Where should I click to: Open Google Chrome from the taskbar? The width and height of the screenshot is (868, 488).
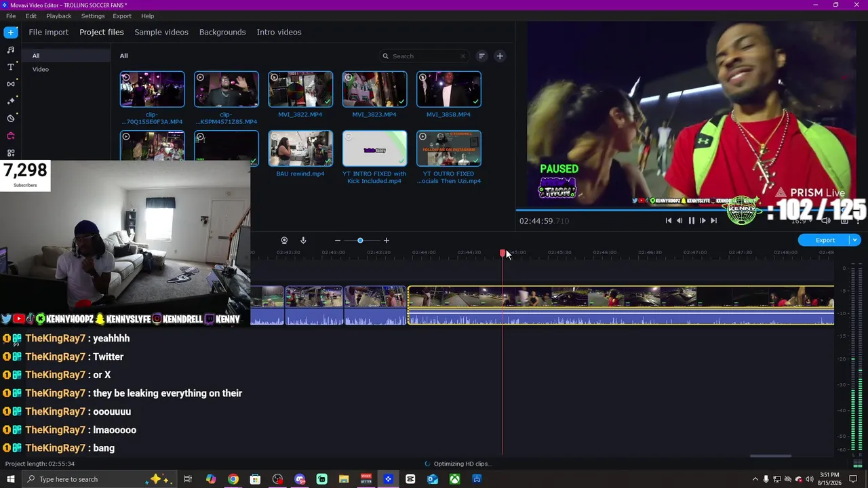(233, 479)
